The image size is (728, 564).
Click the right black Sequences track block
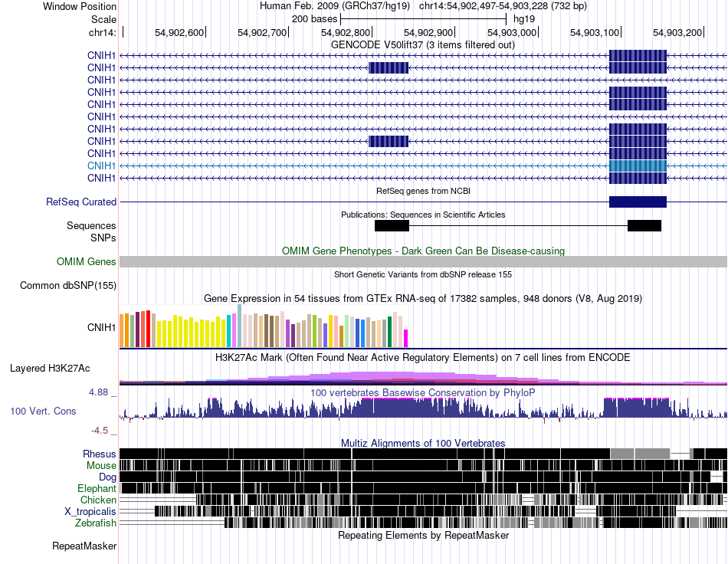(644, 225)
